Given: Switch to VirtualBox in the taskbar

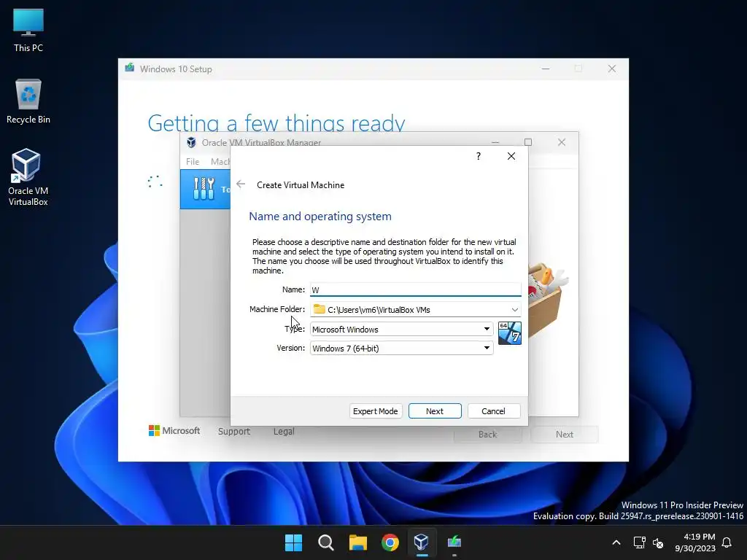Looking at the screenshot, I should coord(422,542).
